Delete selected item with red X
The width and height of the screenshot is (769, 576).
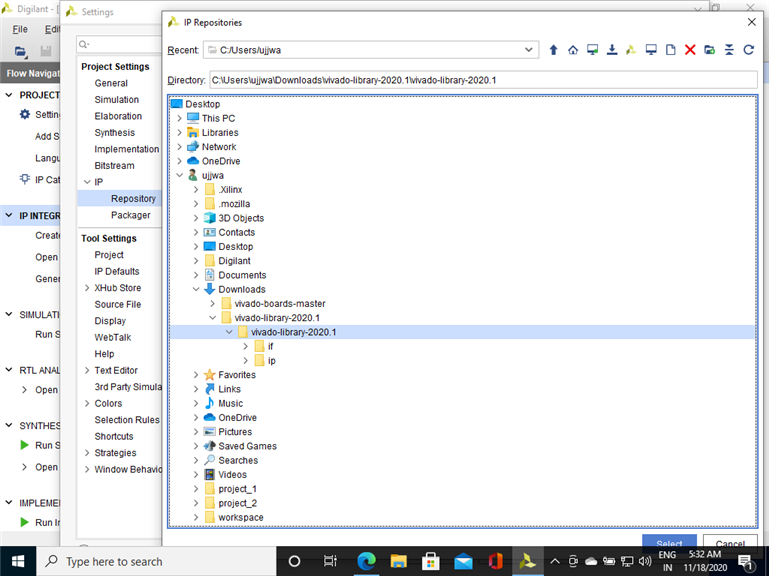click(690, 50)
